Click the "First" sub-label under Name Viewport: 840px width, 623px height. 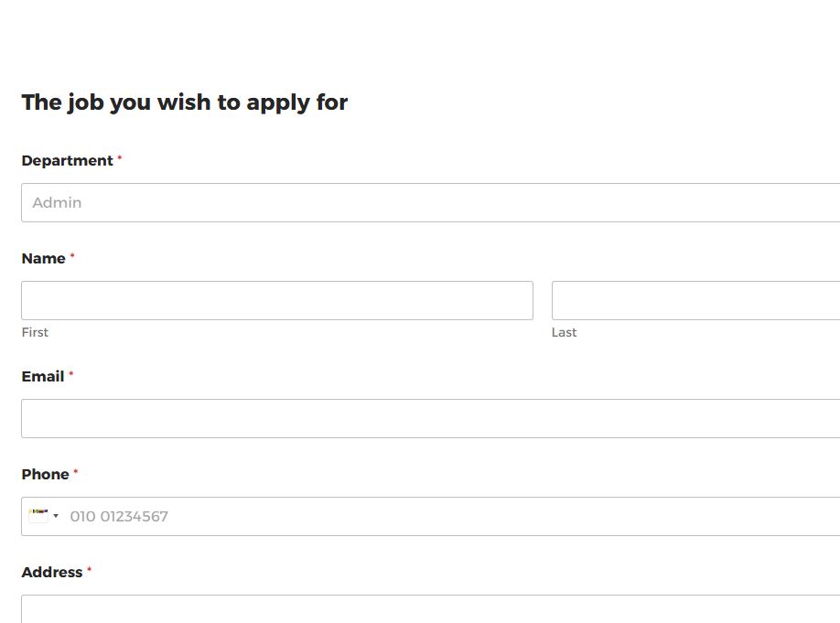pyautogui.click(x=35, y=332)
